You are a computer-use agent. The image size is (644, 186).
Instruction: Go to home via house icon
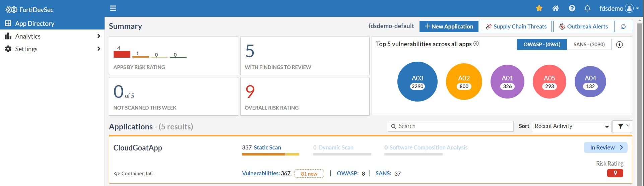tap(556, 8)
